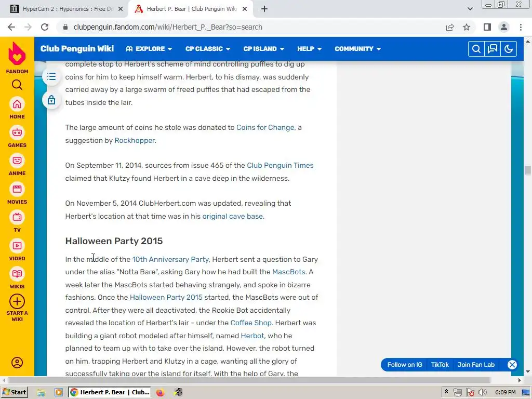Open the Video section icon
This screenshot has width=532, height=399.
click(17, 246)
